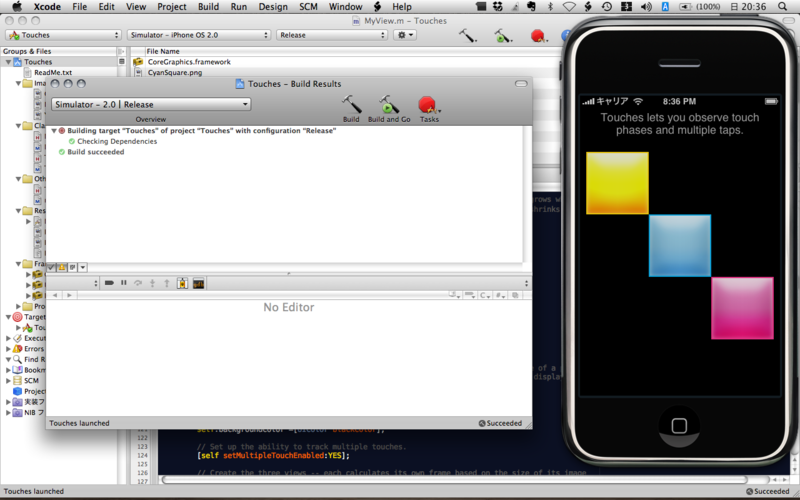
Task: Click the Overview label under popup
Action: [x=151, y=119]
